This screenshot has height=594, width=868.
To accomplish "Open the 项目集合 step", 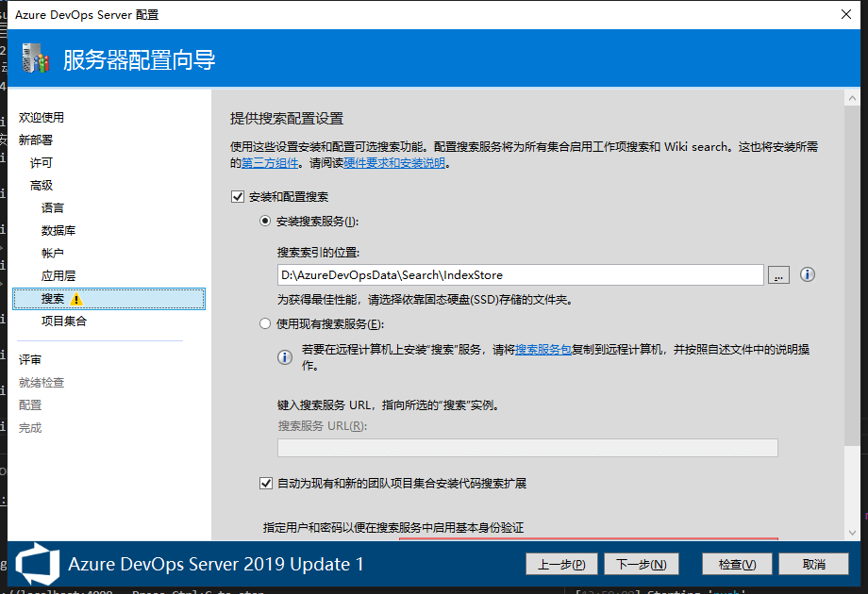I will click(64, 322).
